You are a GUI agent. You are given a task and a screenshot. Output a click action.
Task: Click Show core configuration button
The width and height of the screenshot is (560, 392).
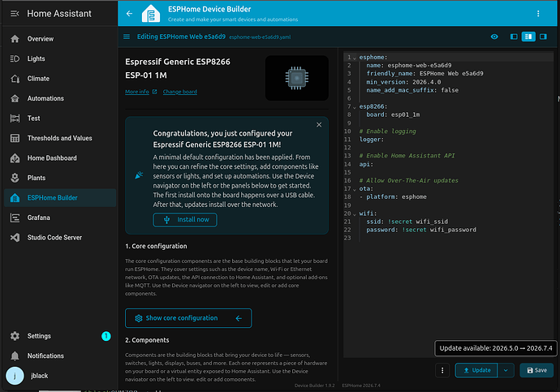[x=188, y=318]
